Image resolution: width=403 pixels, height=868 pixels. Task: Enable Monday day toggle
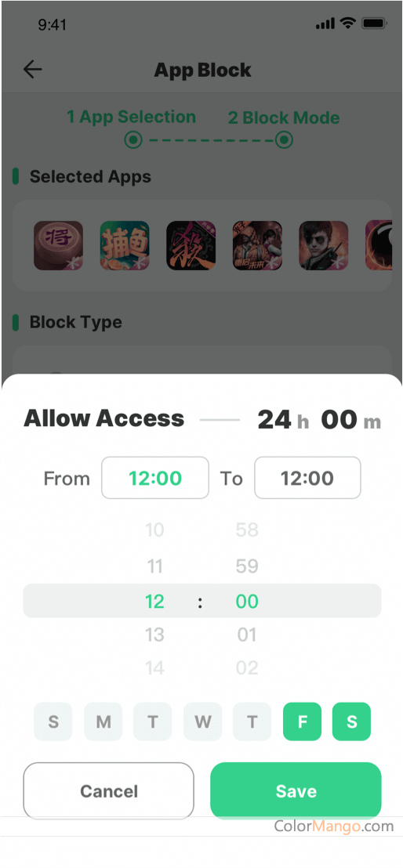point(103,722)
